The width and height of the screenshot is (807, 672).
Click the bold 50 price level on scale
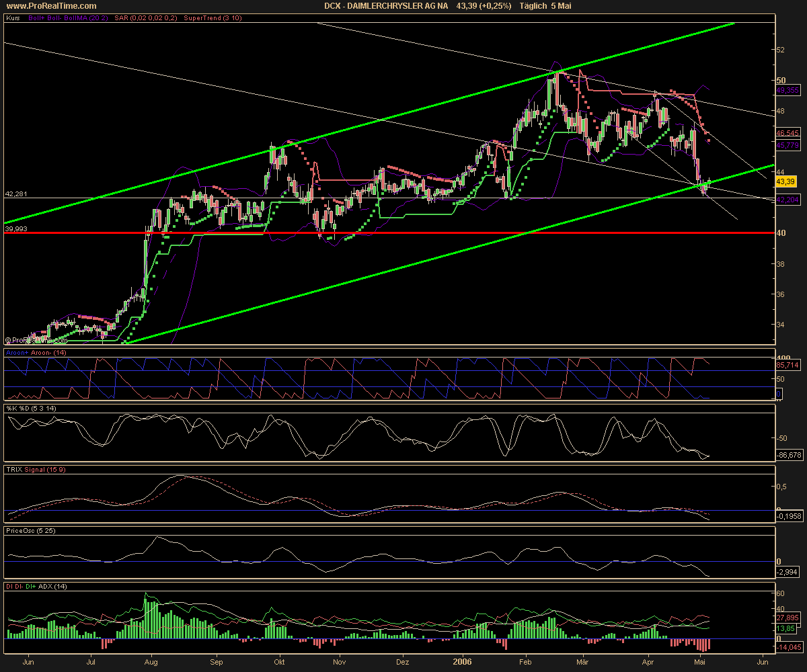click(x=781, y=81)
